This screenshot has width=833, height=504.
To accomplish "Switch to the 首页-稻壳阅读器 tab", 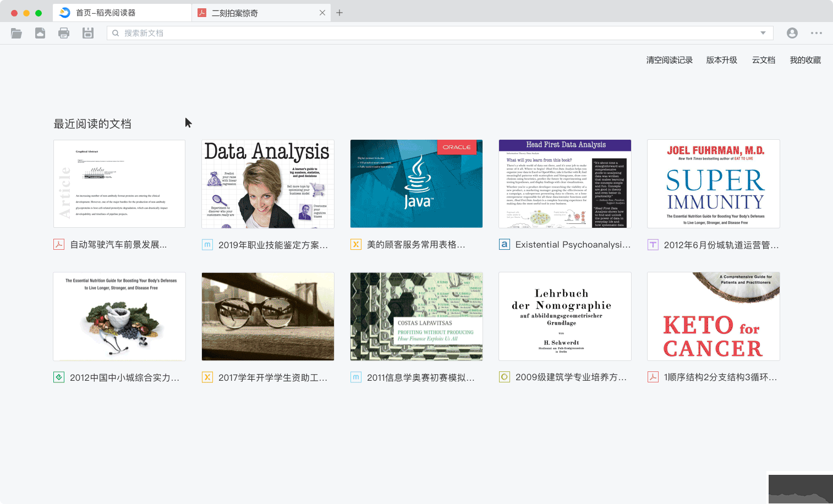I will tap(106, 13).
